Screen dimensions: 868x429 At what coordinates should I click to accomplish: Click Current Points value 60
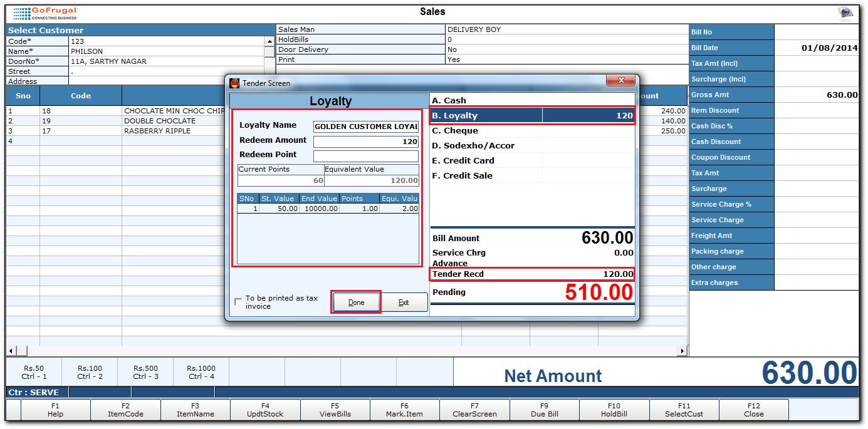281,180
